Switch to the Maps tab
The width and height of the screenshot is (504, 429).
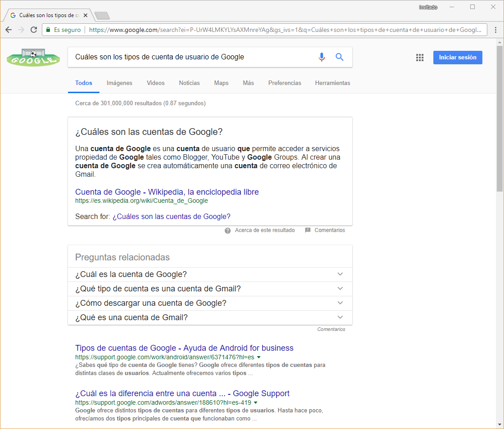pyautogui.click(x=221, y=83)
